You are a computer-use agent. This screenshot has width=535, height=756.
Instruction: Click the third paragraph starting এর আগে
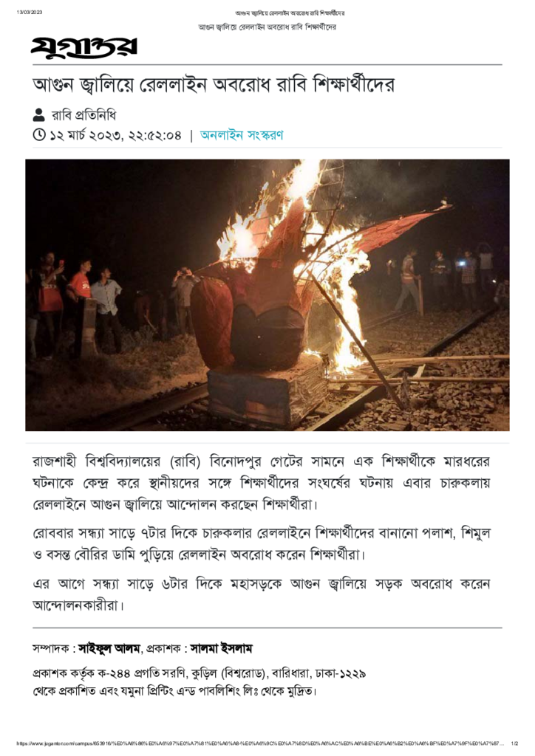pos(261,594)
